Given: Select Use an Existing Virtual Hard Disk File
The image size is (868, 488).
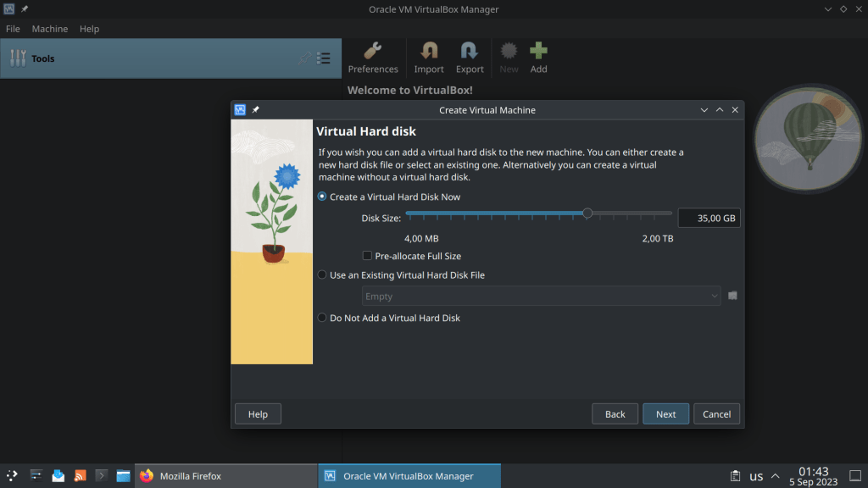Looking at the screenshot, I should [x=322, y=274].
